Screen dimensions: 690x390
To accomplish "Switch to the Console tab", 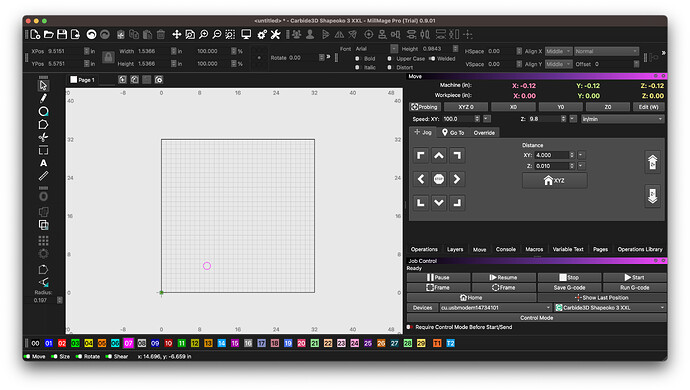I will coord(506,249).
